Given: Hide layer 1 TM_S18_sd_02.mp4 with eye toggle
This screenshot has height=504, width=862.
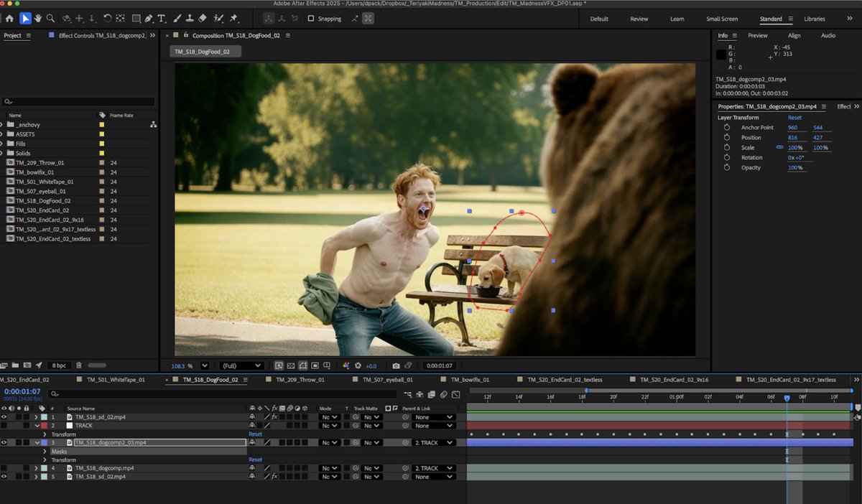Looking at the screenshot, I should tap(4, 417).
